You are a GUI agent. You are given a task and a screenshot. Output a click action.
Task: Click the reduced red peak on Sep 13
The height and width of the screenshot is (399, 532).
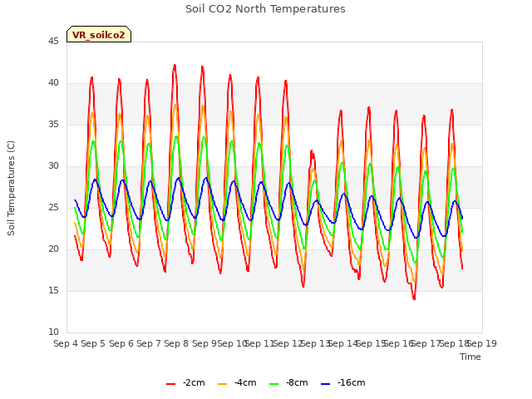[312, 150]
